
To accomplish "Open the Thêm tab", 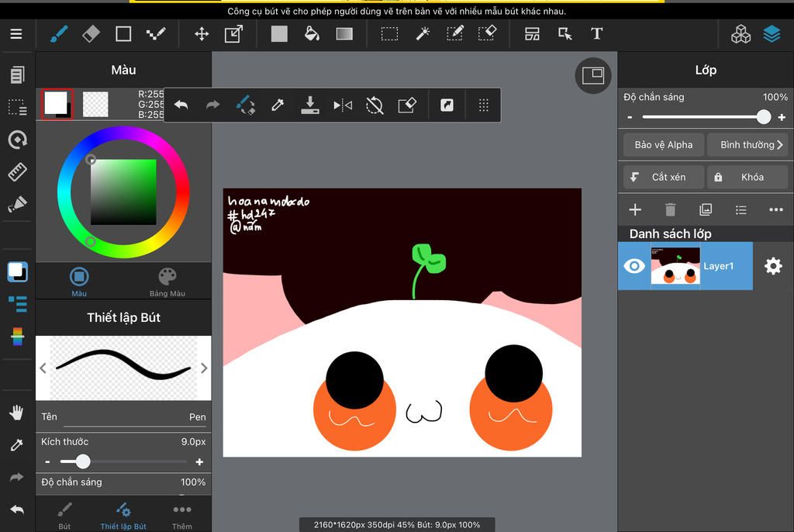I will point(181,516).
